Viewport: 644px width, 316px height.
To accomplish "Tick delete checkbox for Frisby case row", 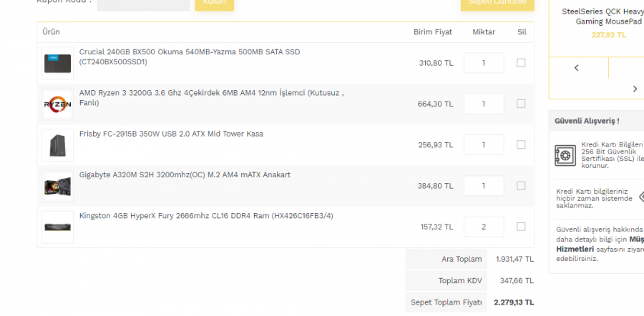I will (521, 144).
